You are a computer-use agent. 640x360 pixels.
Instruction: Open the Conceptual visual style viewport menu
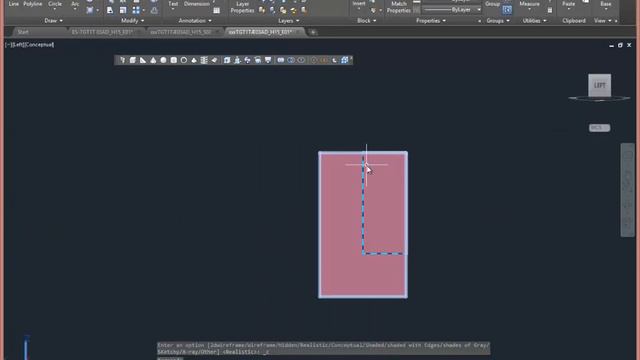[x=39, y=44]
